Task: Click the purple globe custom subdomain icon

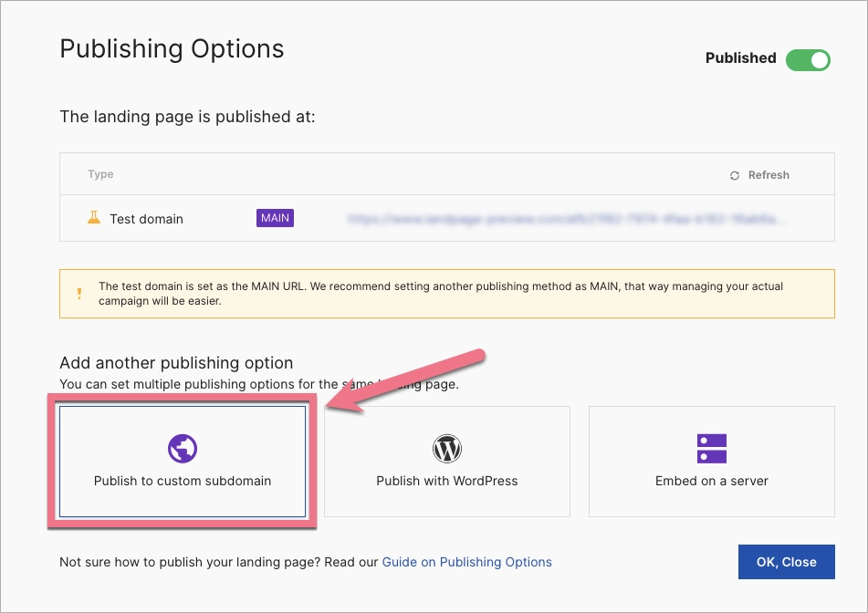Action: pyautogui.click(x=183, y=448)
